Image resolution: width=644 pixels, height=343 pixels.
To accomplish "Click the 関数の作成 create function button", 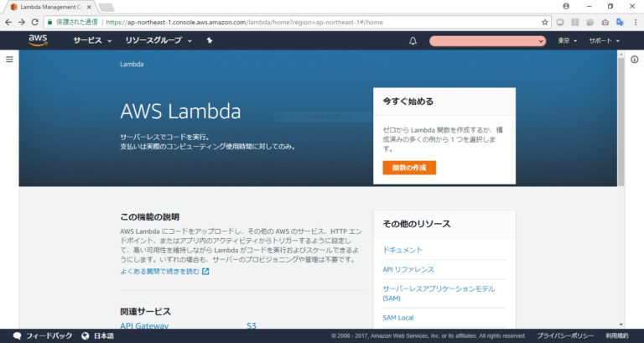I will click(x=409, y=168).
